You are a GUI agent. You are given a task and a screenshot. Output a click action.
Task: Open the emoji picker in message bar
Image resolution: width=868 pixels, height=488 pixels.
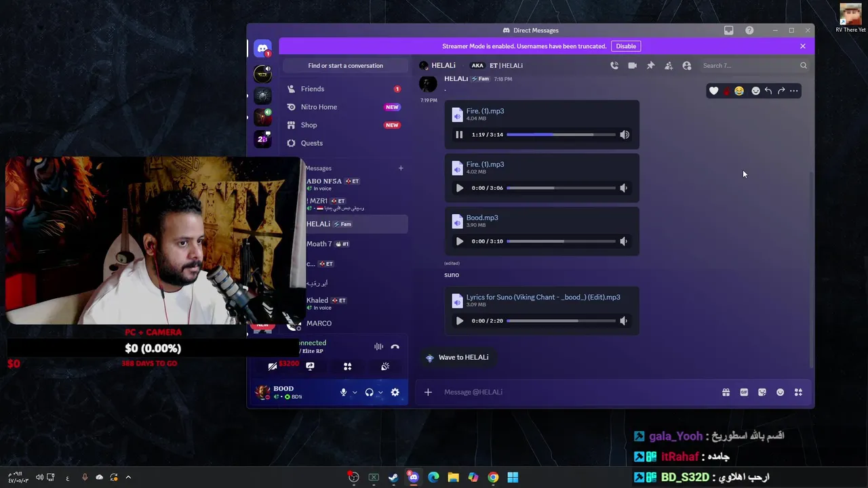(781, 392)
